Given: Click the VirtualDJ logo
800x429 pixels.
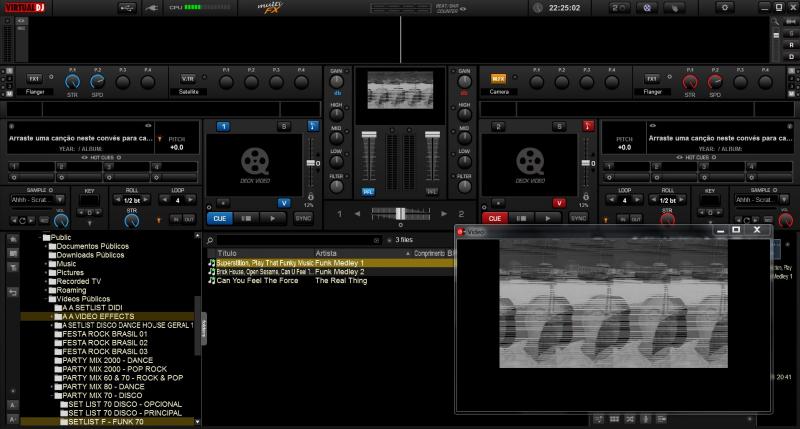Looking at the screenshot, I should pyautogui.click(x=25, y=7).
